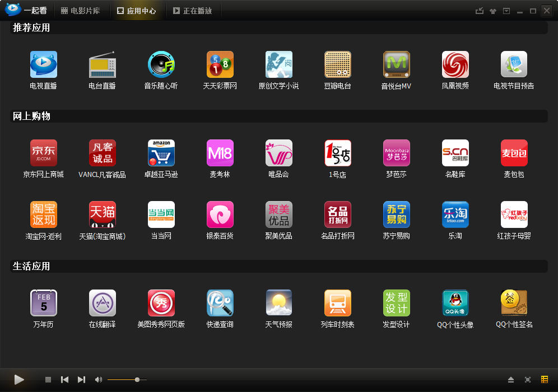Toggle the playlist panel button
Image resolution: width=558 pixels, height=392 pixels.
[x=545, y=380]
